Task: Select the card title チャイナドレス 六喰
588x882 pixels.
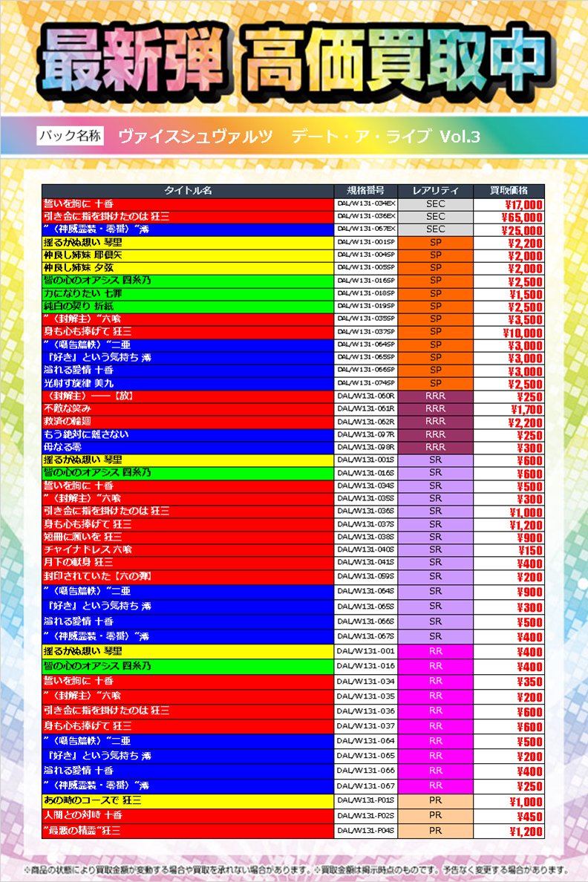Action: [88, 549]
